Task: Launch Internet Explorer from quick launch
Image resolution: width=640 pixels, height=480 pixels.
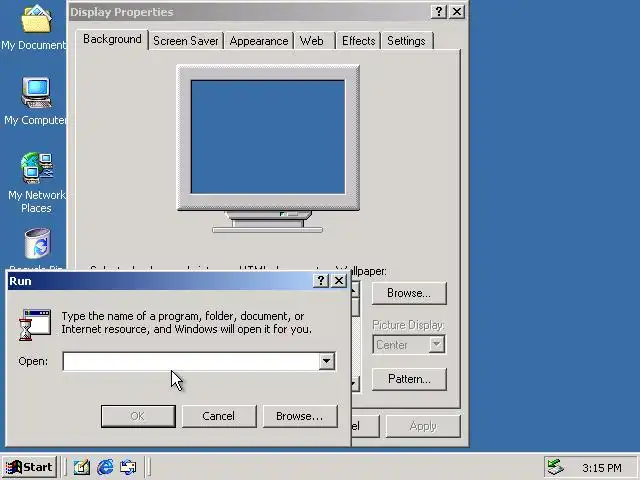Action: coord(105,467)
